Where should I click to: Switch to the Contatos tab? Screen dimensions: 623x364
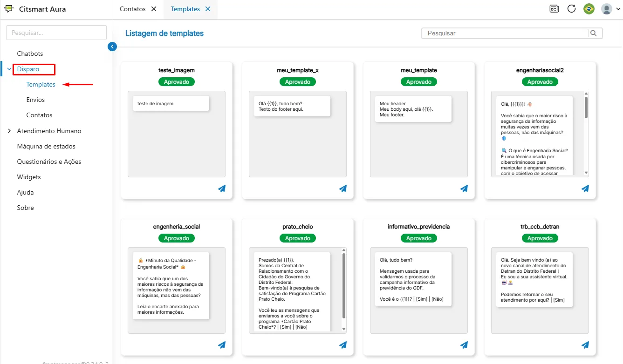(x=133, y=9)
